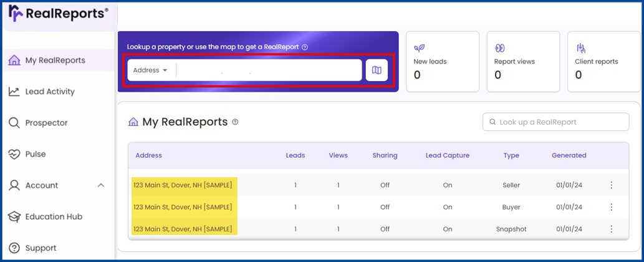
Task: Go to Lead Activity in sidebar
Action: tap(50, 92)
